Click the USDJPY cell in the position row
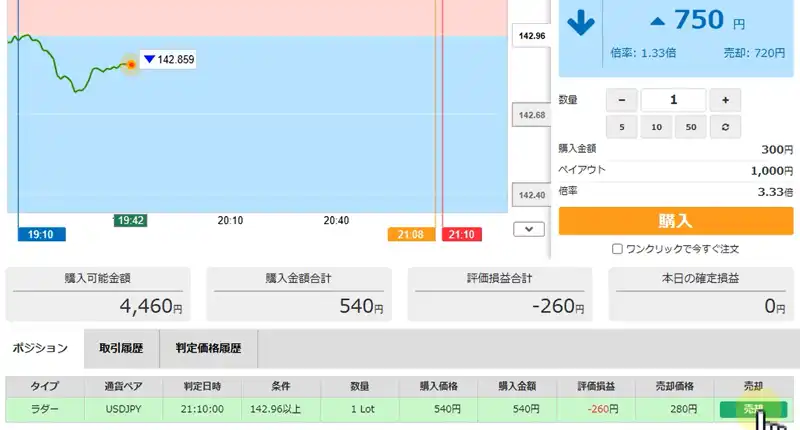Image resolution: width=800 pixels, height=430 pixels. (x=123, y=409)
